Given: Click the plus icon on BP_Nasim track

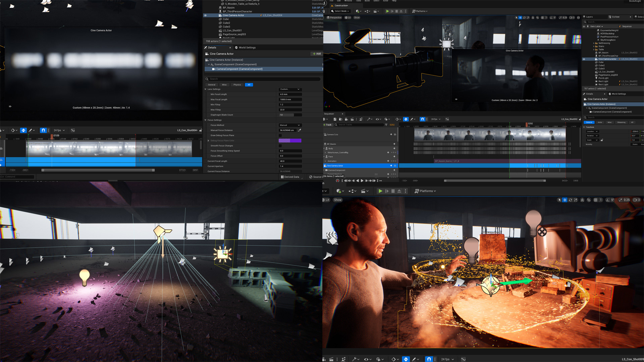Looking at the screenshot, I should [x=394, y=144].
